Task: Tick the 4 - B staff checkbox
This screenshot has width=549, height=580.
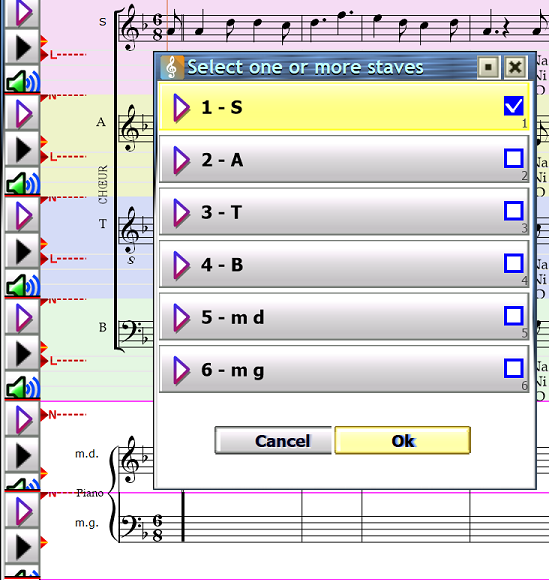Action: pos(513,264)
